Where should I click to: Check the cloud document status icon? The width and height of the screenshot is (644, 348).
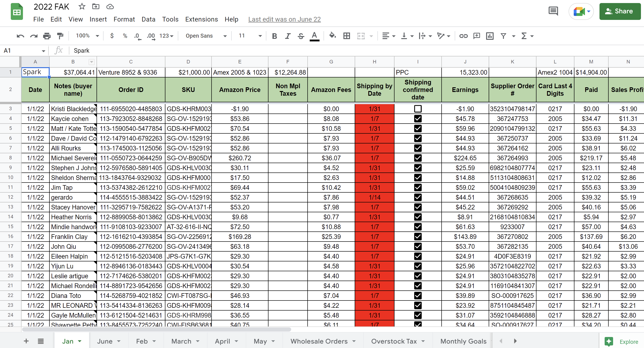click(110, 7)
